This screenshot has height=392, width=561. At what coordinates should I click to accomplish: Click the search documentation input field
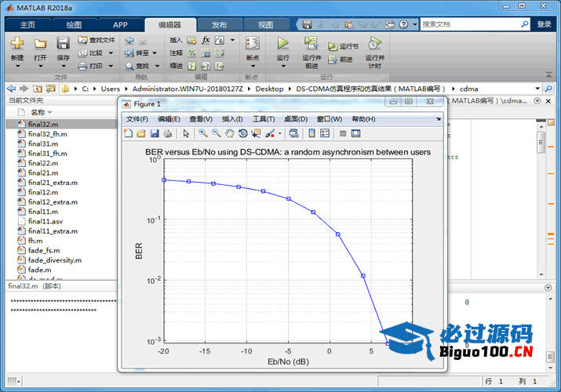click(471, 24)
